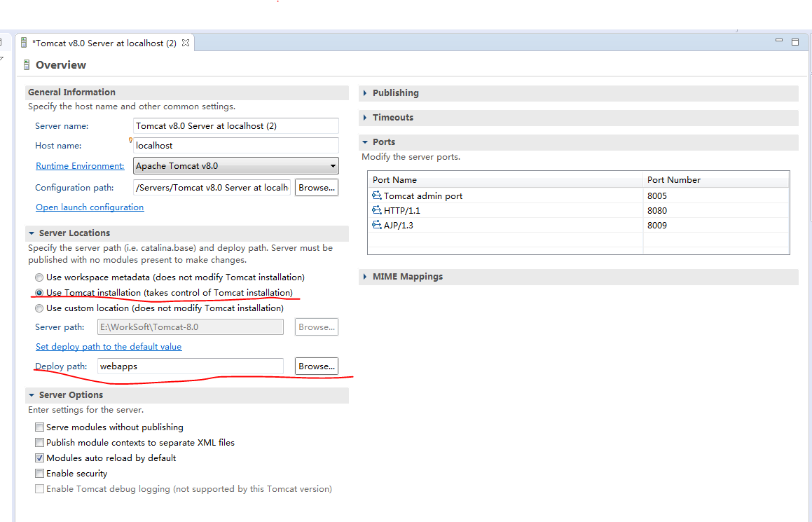812x522 pixels.
Task: Click into the Server name field
Action: [236, 126]
